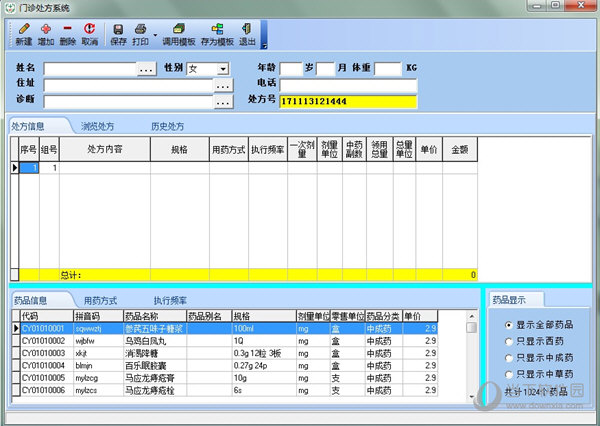The width and height of the screenshot is (600, 426).
Task: Focus the 住址 address input field
Action: coord(129,86)
